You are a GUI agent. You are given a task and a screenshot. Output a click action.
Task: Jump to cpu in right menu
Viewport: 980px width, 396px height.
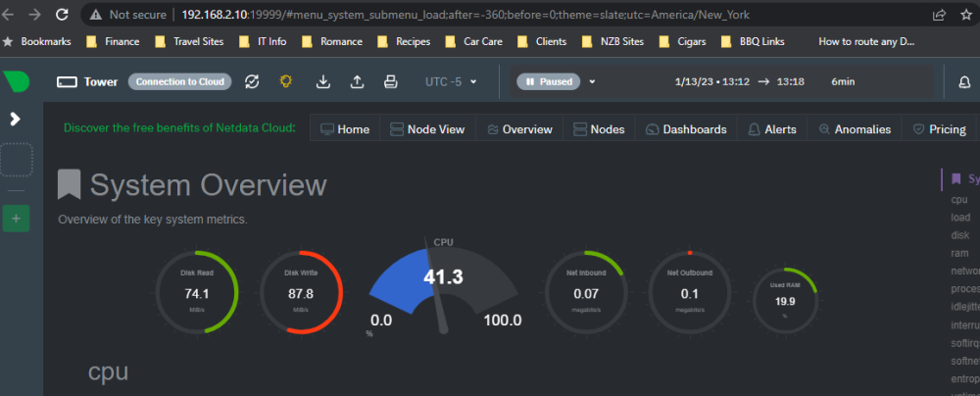click(959, 200)
